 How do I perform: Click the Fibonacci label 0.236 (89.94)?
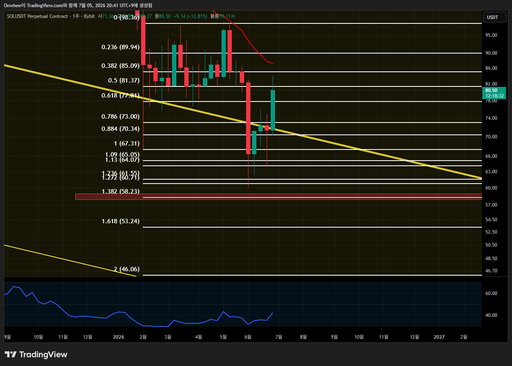click(120, 47)
